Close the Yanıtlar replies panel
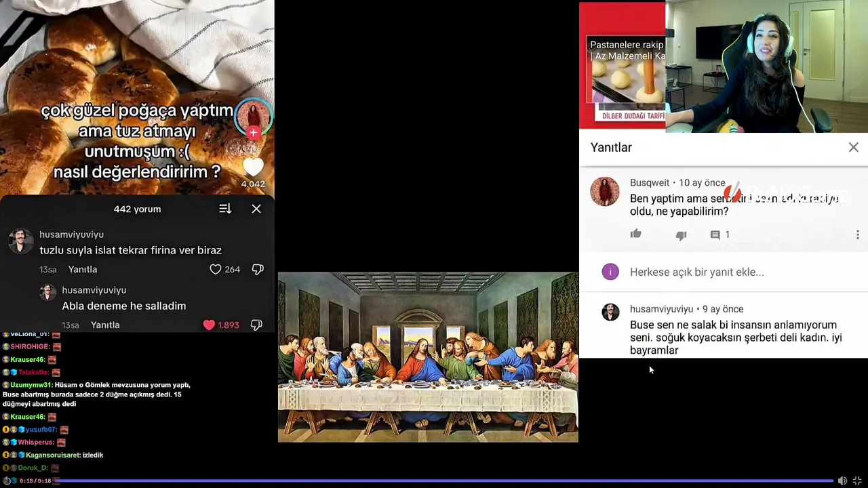Image resolution: width=868 pixels, height=488 pixels. tap(853, 147)
